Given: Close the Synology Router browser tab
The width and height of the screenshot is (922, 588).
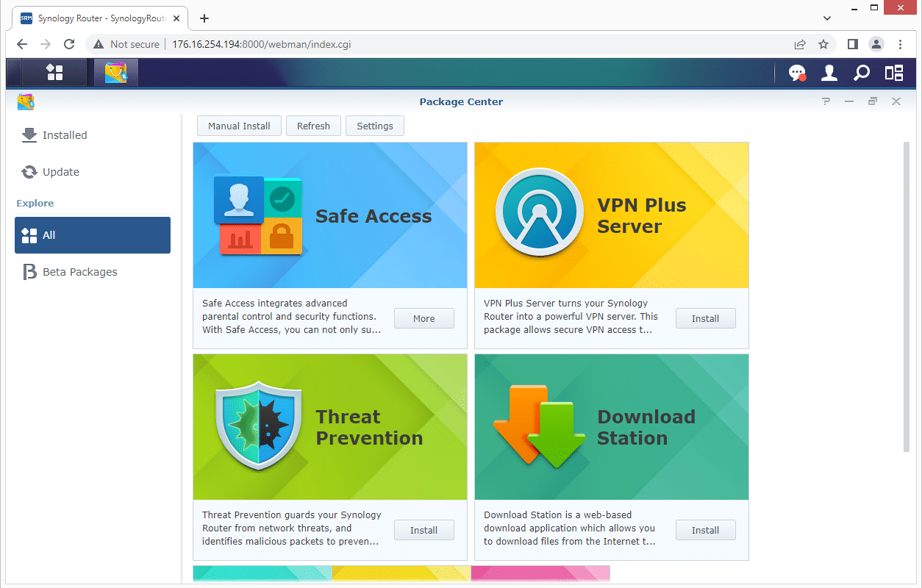Looking at the screenshot, I should coord(175,18).
